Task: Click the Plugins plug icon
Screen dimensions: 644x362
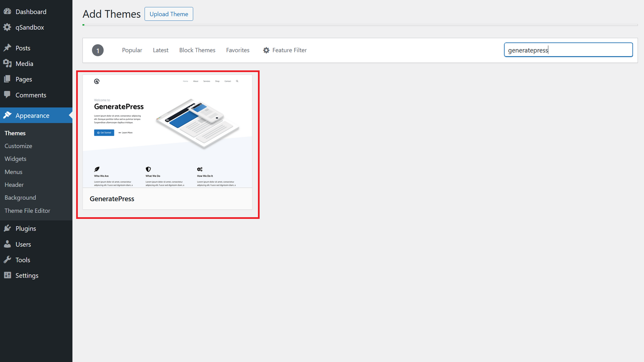Action: click(7, 228)
